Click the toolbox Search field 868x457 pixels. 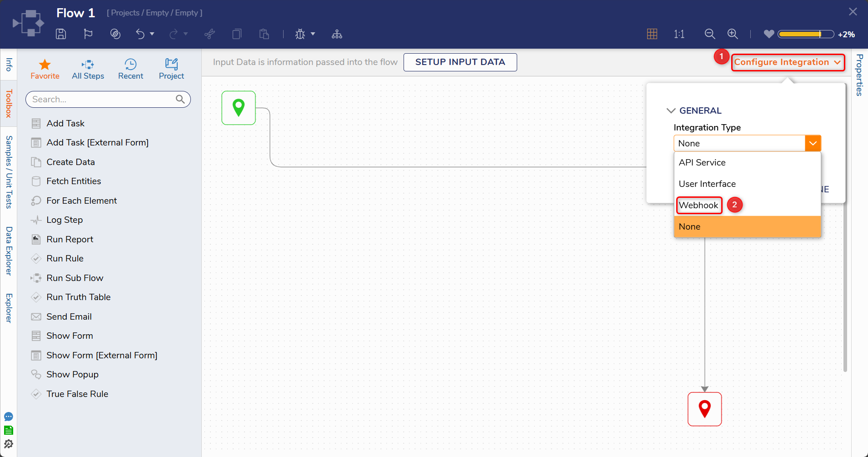(102, 99)
